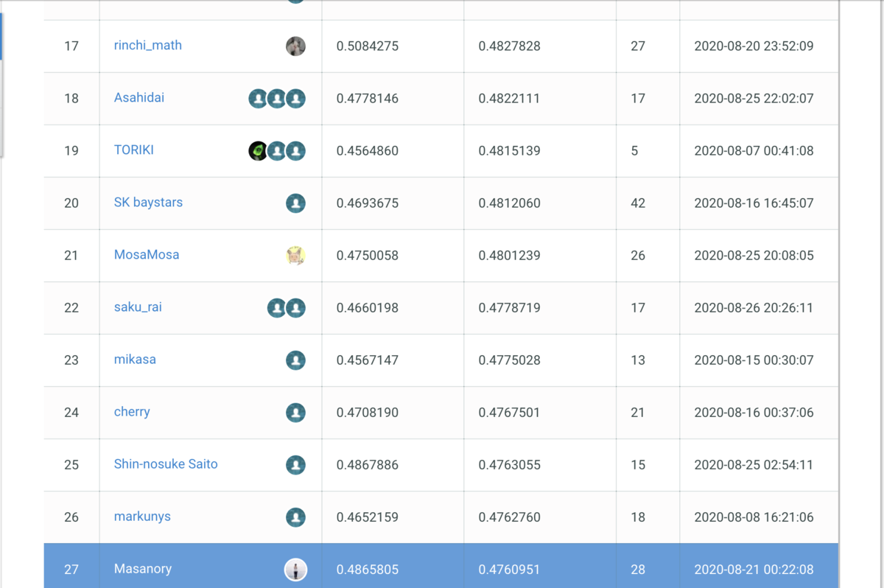The height and width of the screenshot is (588, 884).
Task: Click the markunys member avatar
Action: click(x=295, y=517)
